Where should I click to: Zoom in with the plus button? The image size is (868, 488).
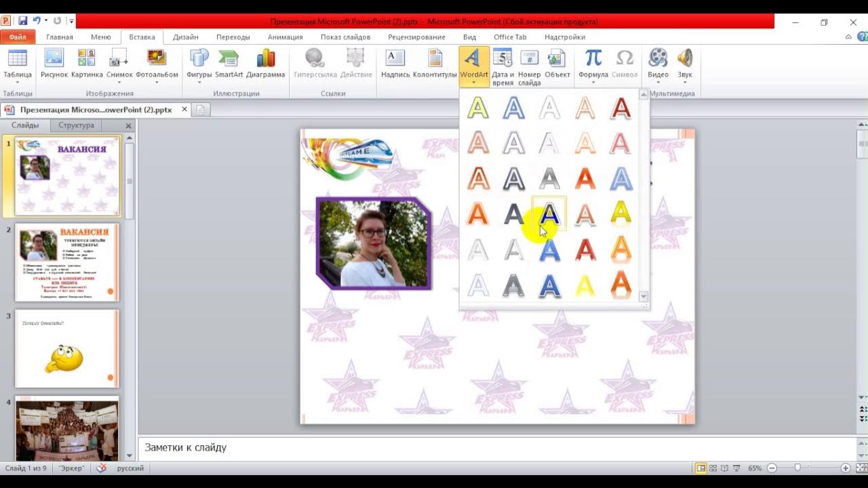tap(846, 468)
